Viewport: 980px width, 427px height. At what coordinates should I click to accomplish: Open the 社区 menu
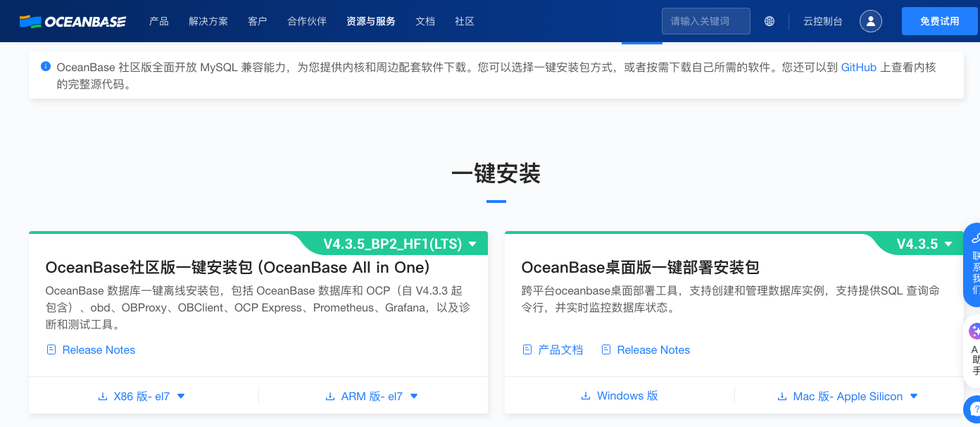pyautogui.click(x=465, y=21)
